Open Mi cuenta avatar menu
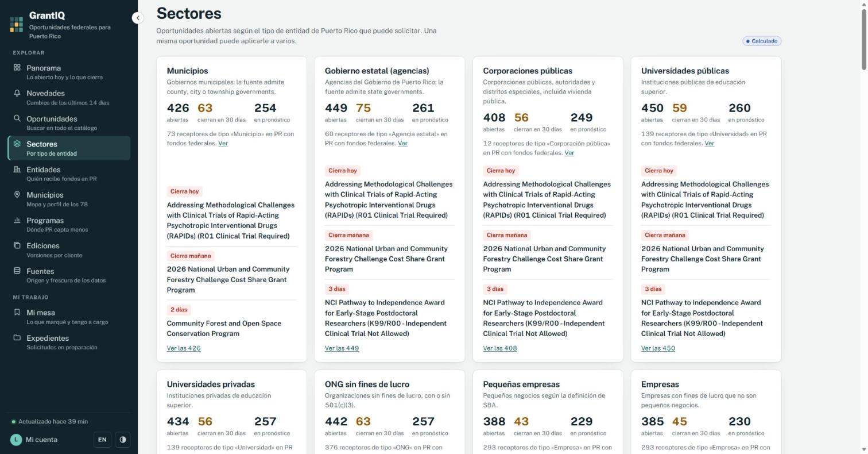The width and height of the screenshot is (868, 454). [16, 440]
